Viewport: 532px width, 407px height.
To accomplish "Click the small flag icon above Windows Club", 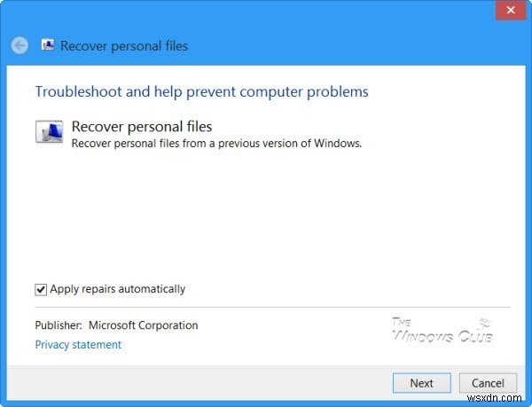I will point(485,321).
